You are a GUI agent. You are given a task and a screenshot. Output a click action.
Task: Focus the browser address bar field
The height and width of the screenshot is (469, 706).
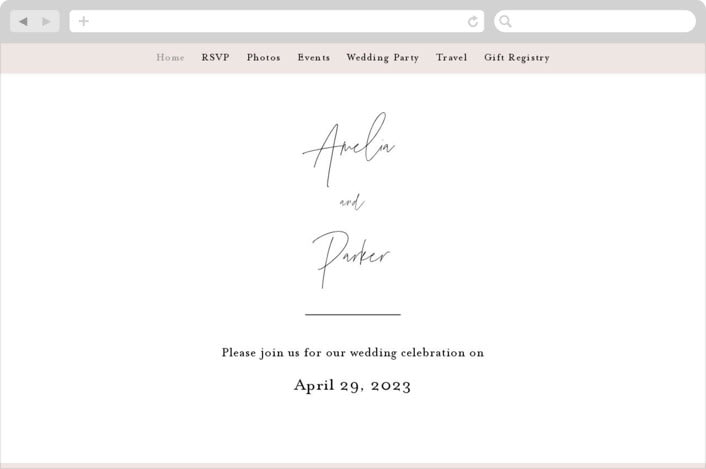click(277, 21)
